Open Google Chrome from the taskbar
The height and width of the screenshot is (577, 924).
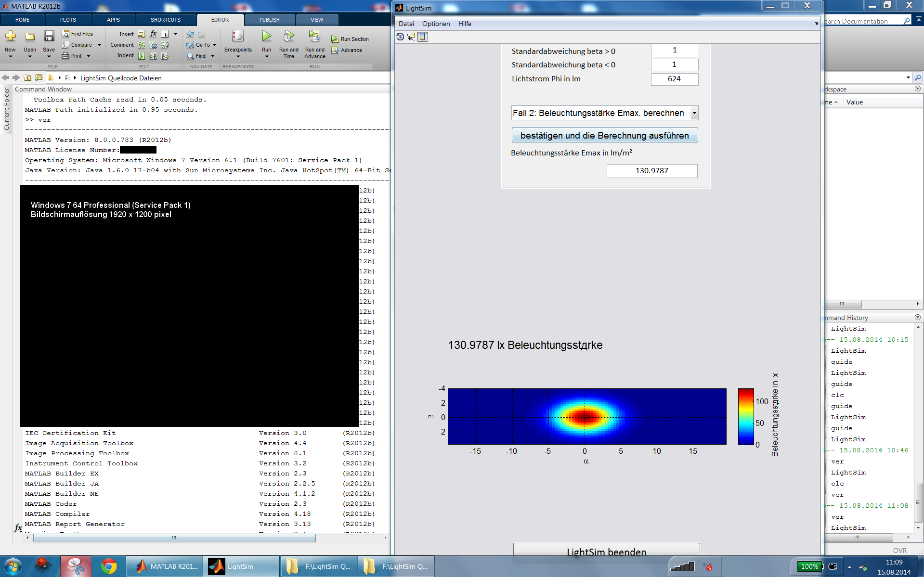(x=109, y=566)
